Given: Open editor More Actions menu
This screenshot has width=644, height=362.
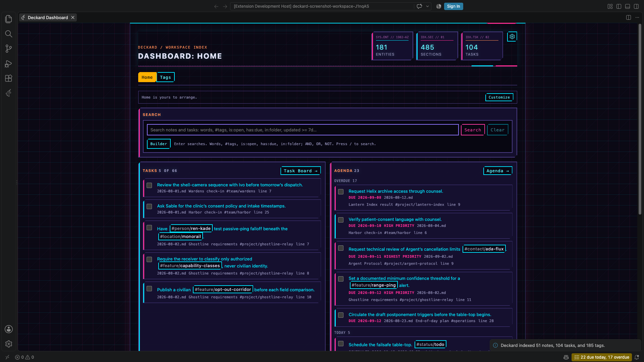Looking at the screenshot, I should [637, 17].
